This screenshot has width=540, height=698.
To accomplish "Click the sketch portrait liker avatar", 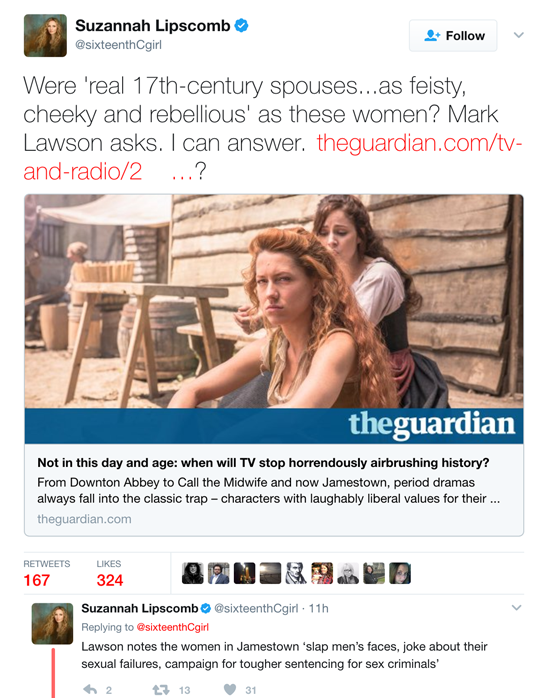I will coord(296,573).
